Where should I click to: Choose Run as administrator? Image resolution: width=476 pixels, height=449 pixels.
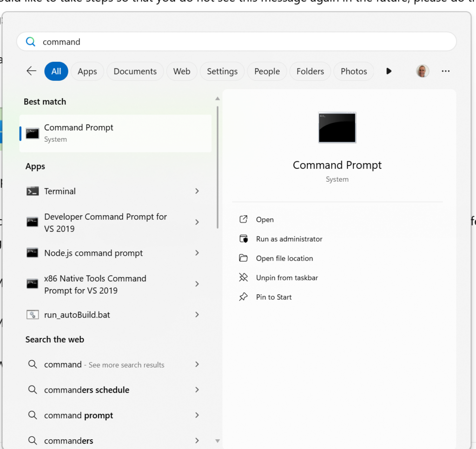(289, 239)
